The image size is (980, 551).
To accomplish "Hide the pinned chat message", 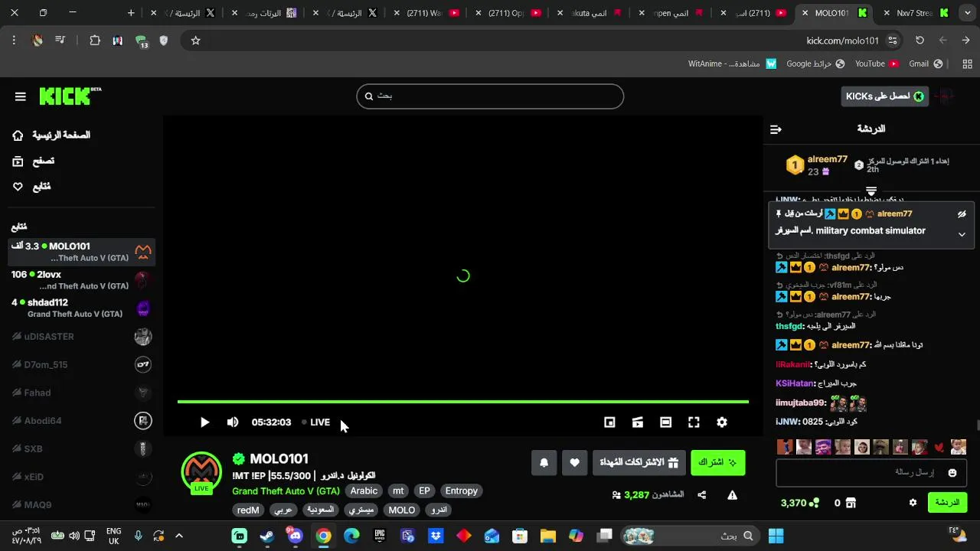I will click(962, 214).
